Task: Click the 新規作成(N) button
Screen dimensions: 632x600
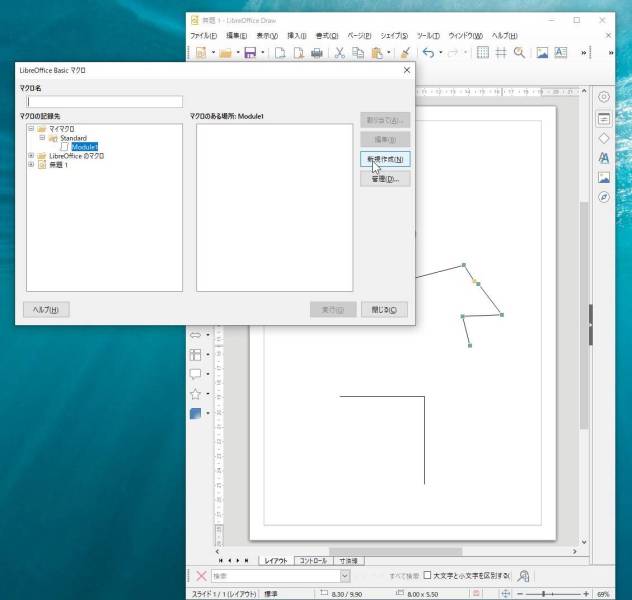Action: pos(385,159)
